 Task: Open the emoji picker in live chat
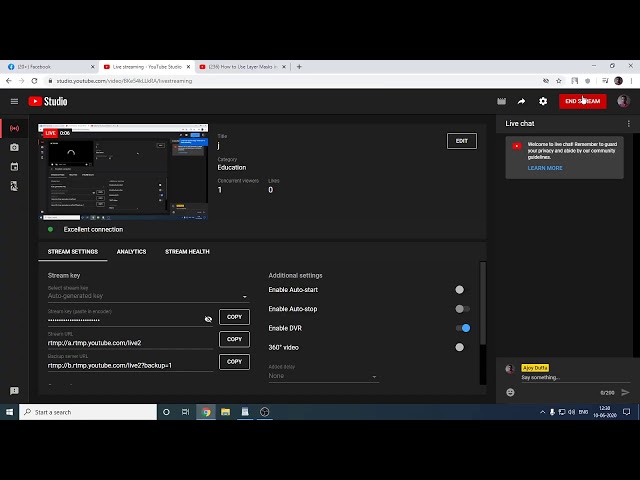coord(510,392)
